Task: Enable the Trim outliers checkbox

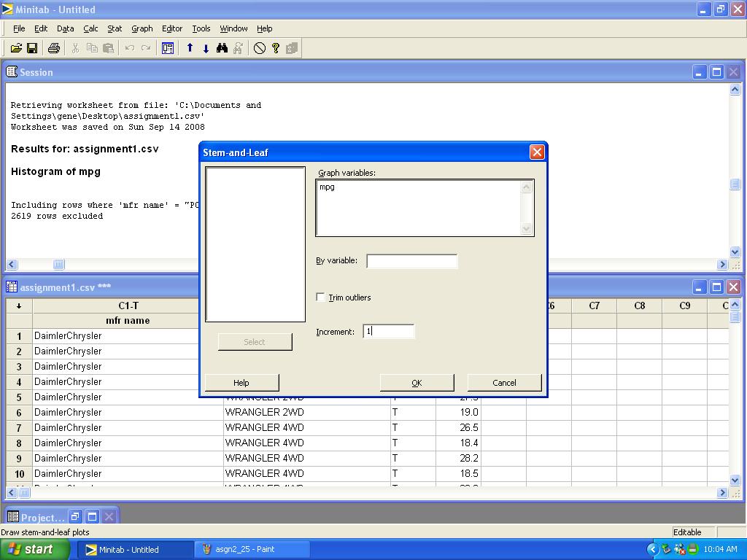Action: 320,297
